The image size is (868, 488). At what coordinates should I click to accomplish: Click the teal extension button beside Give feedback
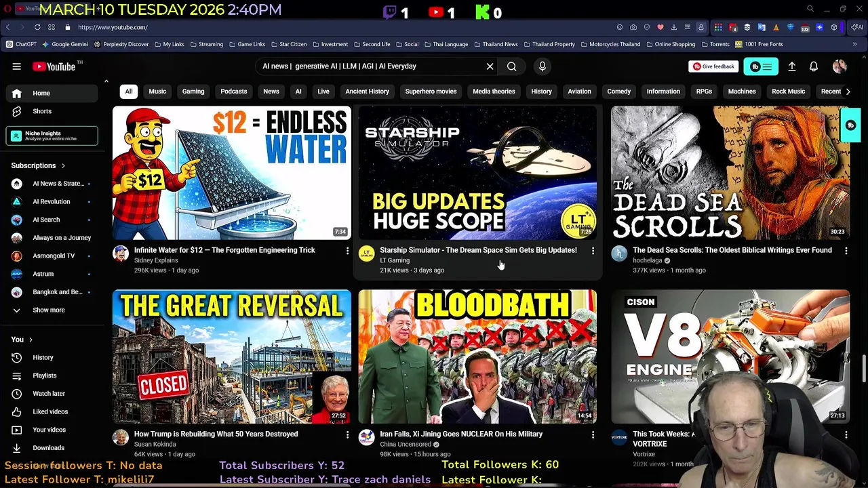tap(761, 66)
